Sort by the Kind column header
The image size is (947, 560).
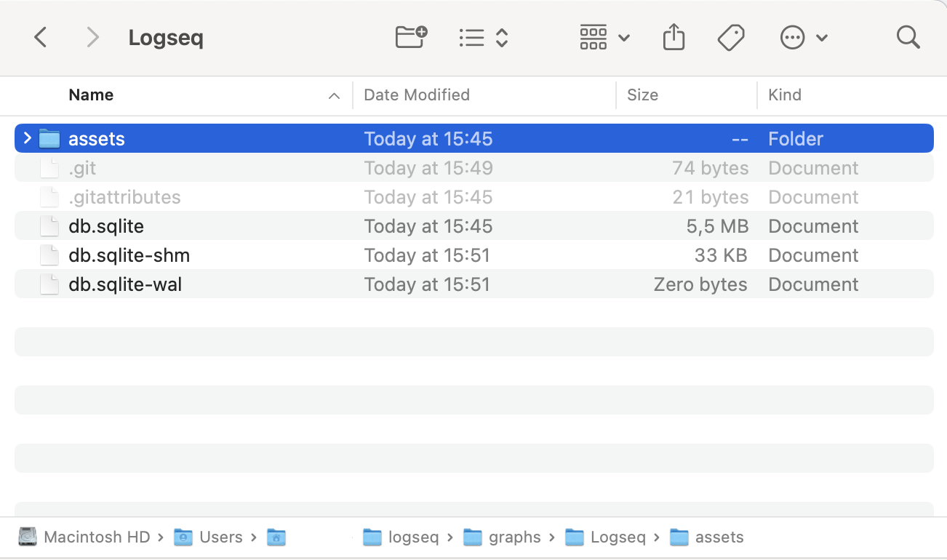point(785,95)
